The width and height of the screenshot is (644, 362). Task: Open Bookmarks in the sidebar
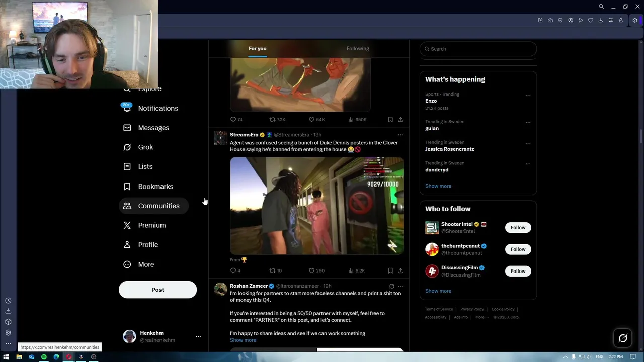[x=148, y=186]
